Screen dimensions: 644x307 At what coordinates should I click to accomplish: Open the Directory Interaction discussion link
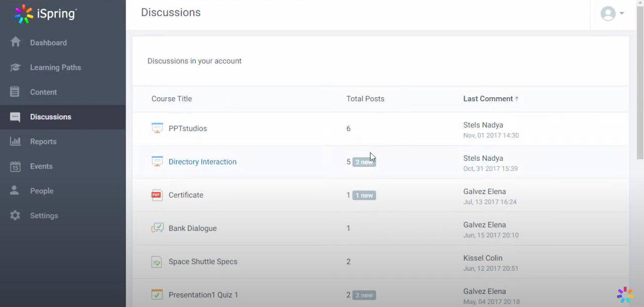[x=202, y=162]
